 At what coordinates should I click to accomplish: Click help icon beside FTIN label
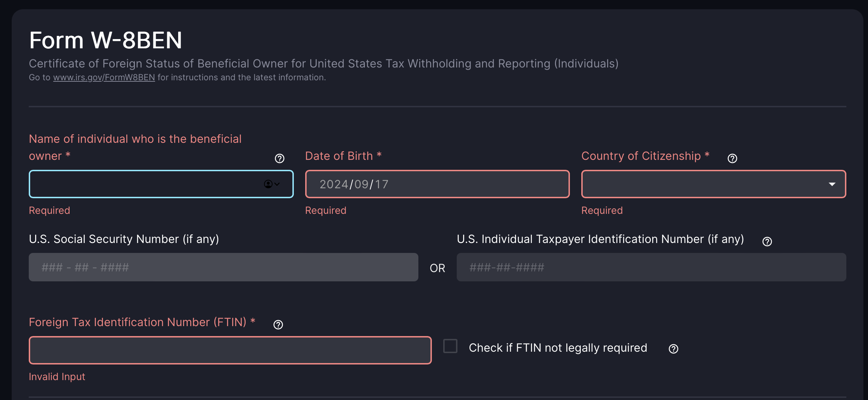[x=278, y=325]
